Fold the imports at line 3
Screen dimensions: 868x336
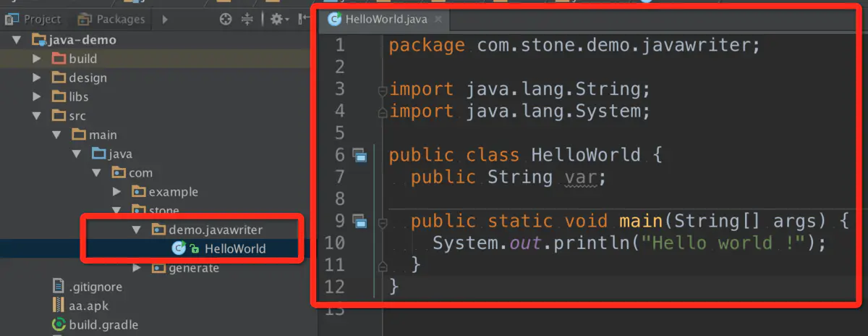point(381,90)
